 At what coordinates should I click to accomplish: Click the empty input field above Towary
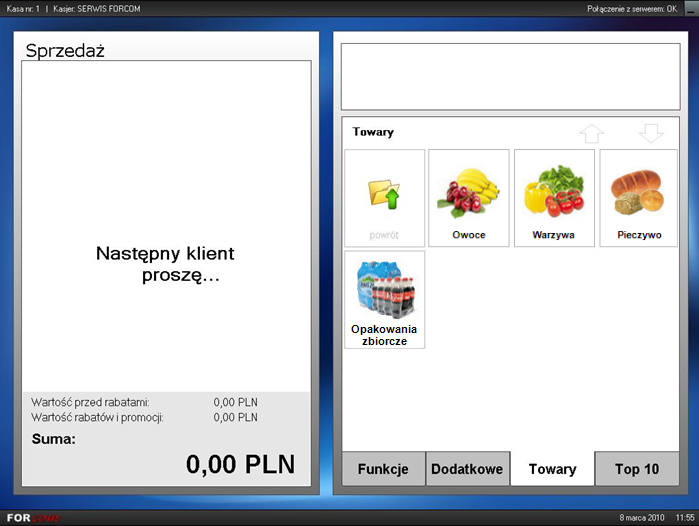pos(510,77)
